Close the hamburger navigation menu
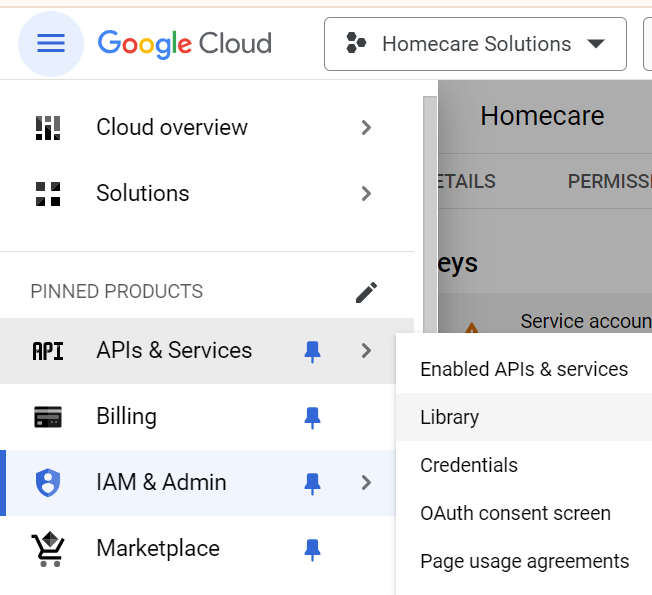Viewport: 652px width, 595px height. (51, 44)
